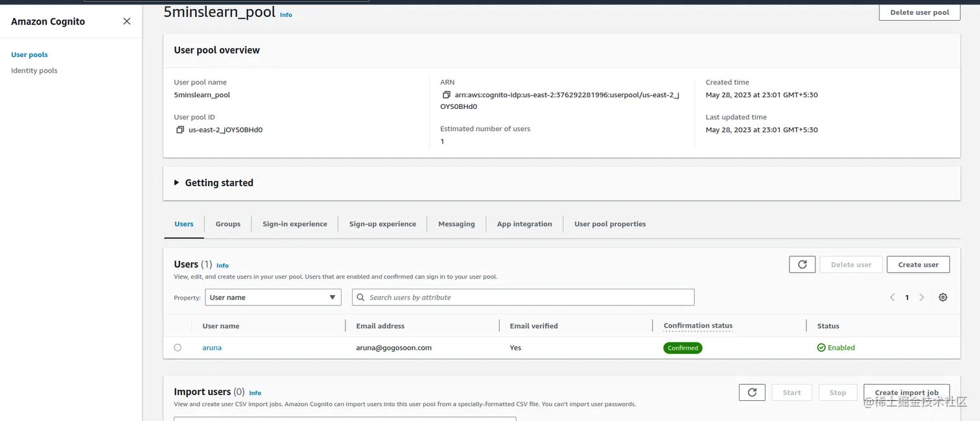The height and width of the screenshot is (421, 980).
Task: Click the Create user button
Action: coord(918,265)
